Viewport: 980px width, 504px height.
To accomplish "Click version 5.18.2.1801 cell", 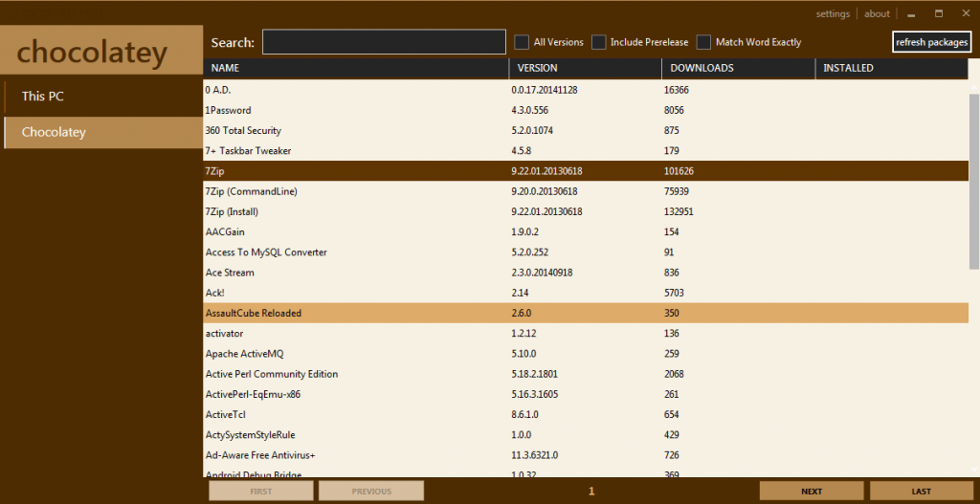I will click(534, 374).
